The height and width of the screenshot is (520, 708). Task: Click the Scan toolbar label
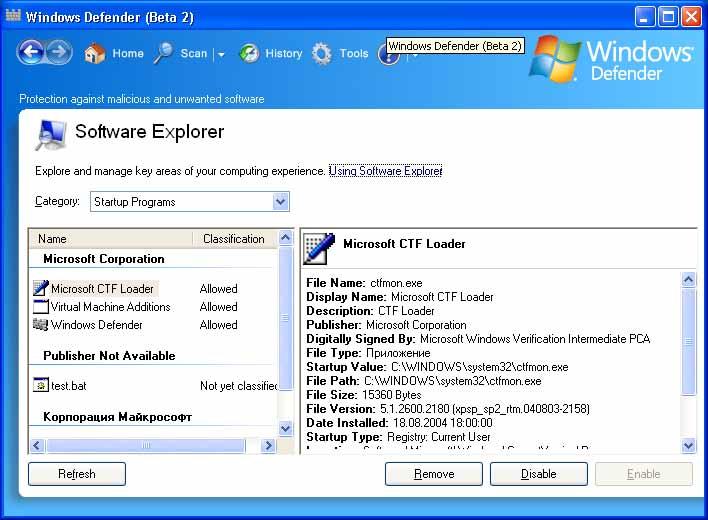click(x=193, y=53)
